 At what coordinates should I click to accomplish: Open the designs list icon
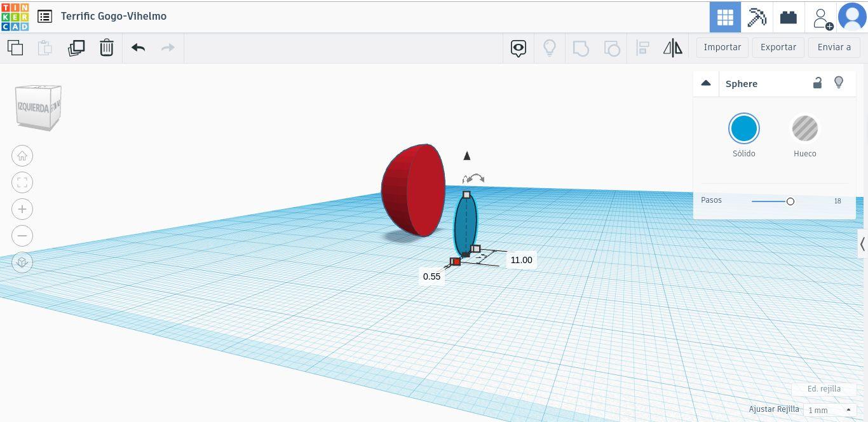44,17
